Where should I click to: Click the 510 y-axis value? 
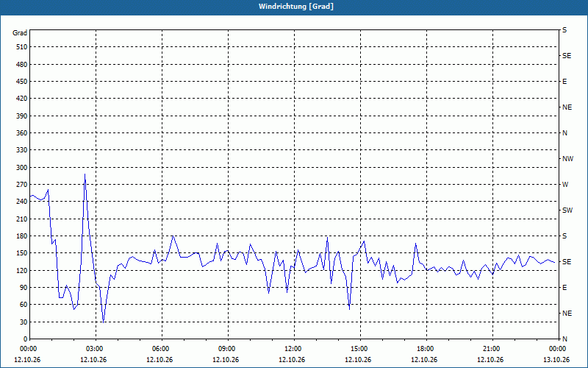point(22,47)
